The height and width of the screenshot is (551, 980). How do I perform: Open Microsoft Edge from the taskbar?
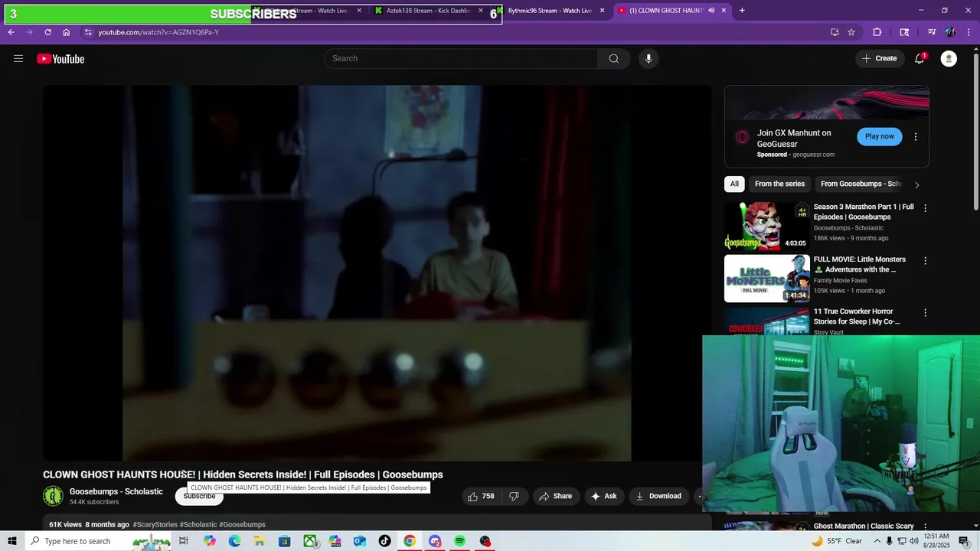click(x=234, y=541)
